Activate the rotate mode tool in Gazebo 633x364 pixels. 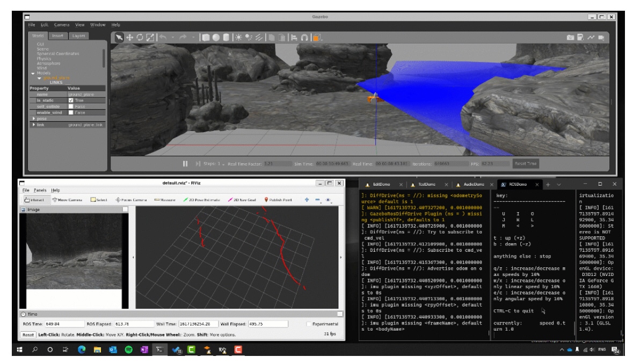140,37
